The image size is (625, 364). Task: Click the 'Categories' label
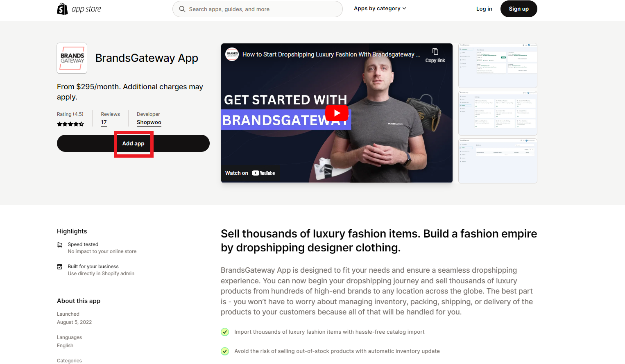(69, 361)
